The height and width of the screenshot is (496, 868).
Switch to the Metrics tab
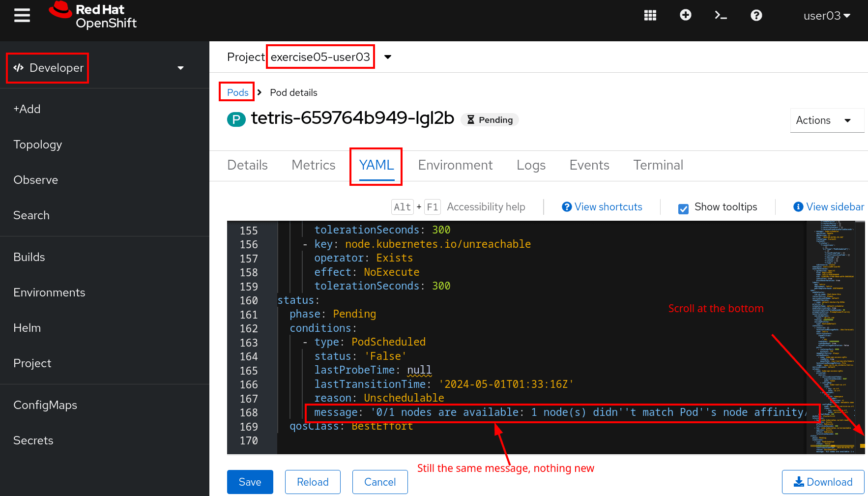[314, 165]
